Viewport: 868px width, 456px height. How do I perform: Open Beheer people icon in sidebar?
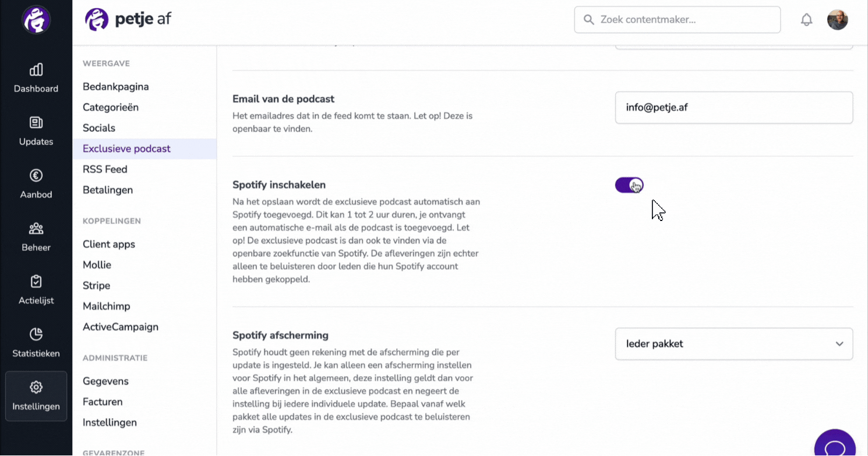(x=36, y=229)
